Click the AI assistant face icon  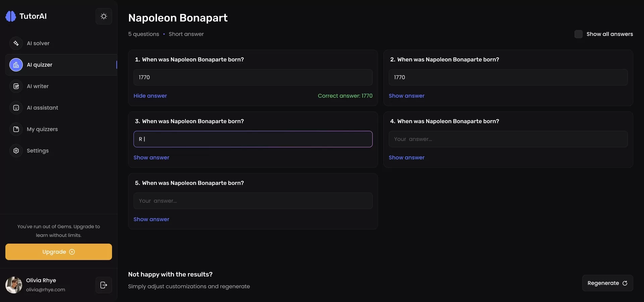[16, 108]
